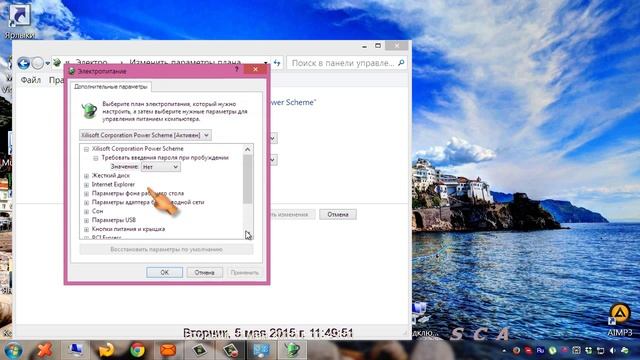The image size is (640, 360).
Task: Open the AIMP3 desktop shortcut
Action: coord(620,319)
